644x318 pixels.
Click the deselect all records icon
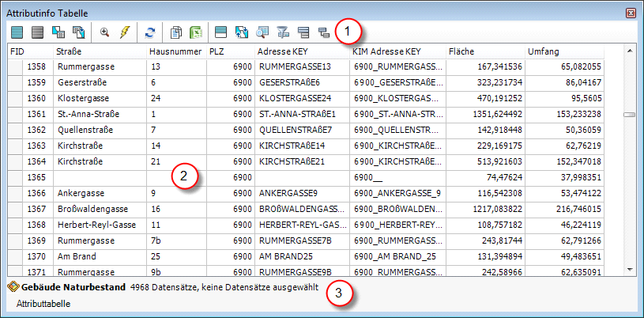click(x=37, y=32)
